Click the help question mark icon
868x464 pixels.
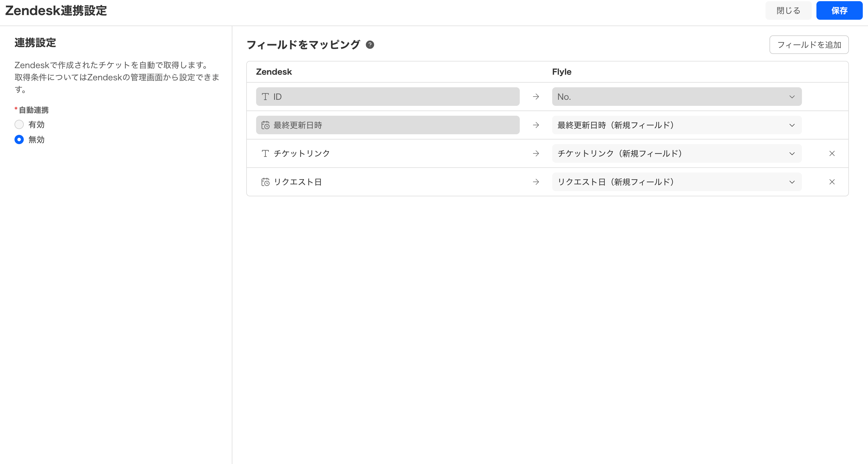click(x=370, y=44)
